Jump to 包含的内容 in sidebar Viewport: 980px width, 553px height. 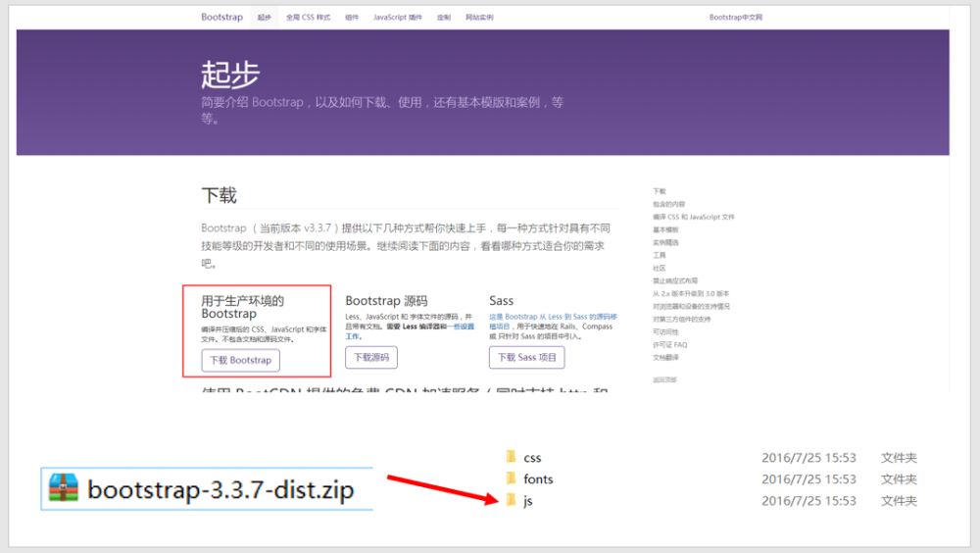[668, 204]
